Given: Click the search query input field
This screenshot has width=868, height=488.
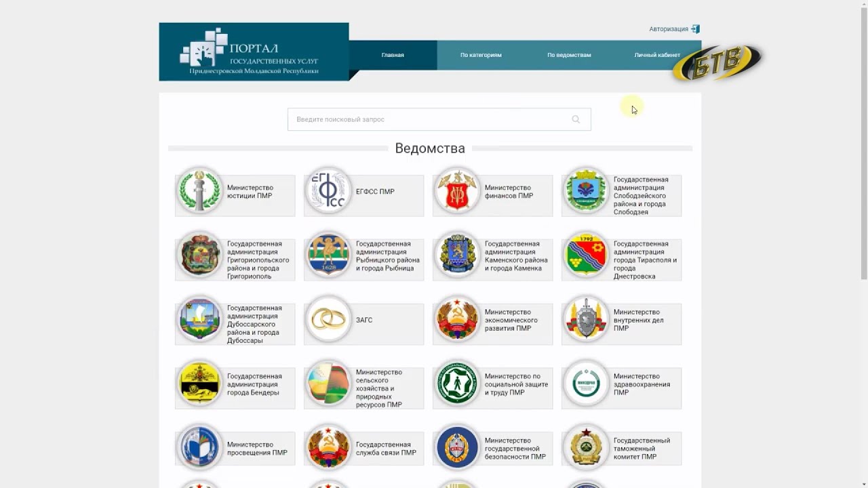Looking at the screenshot, I should point(427,119).
